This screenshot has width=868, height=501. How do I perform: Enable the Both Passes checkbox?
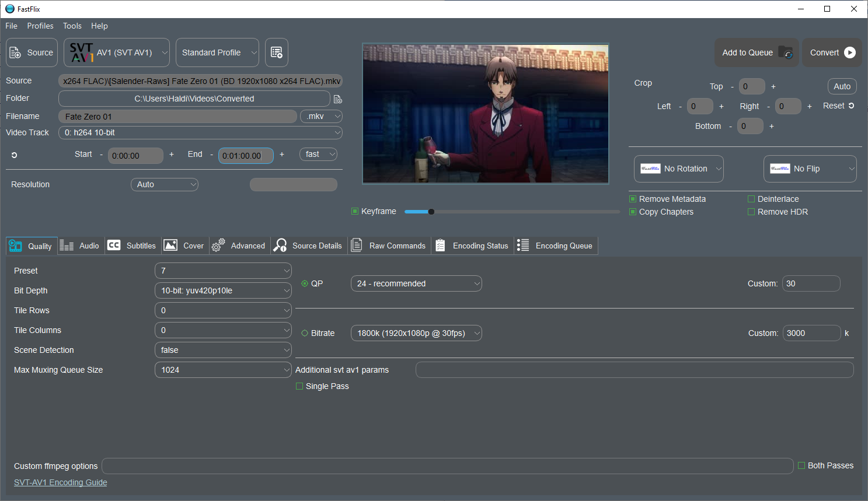click(x=801, y=465)
